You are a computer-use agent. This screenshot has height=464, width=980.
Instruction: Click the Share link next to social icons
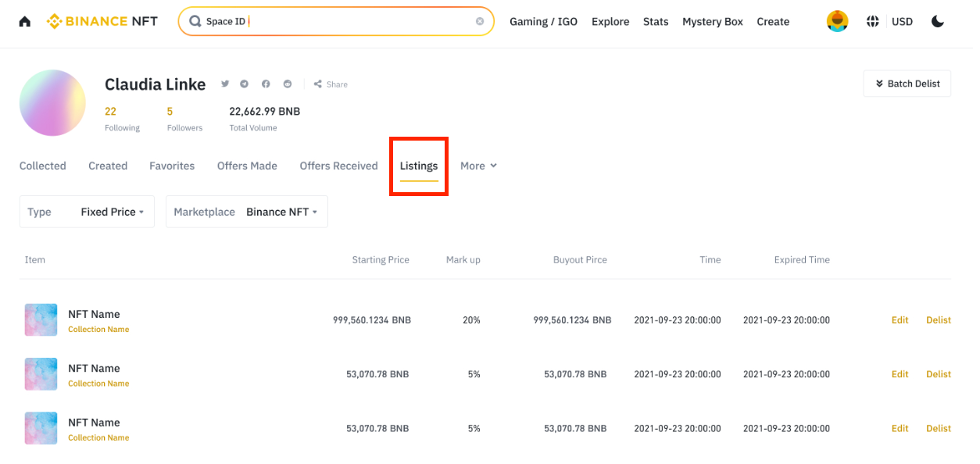(x=331, y=84)
